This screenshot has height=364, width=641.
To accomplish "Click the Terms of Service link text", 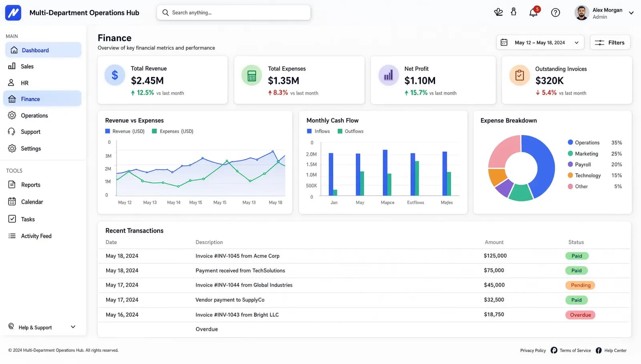I will click(575, 350).
